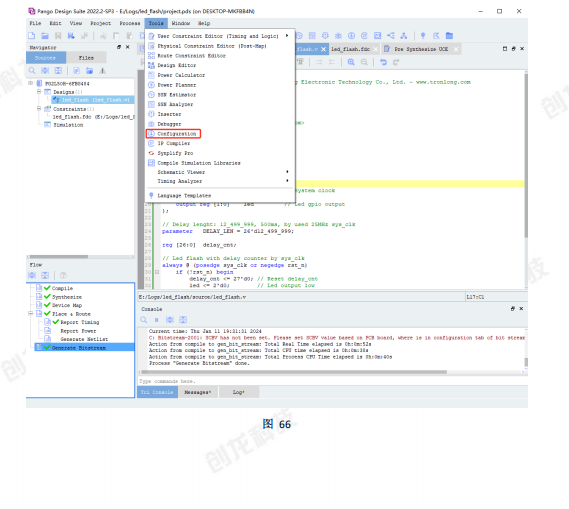Switch to the Sources tab in Navigator

(x=46, y=58)
